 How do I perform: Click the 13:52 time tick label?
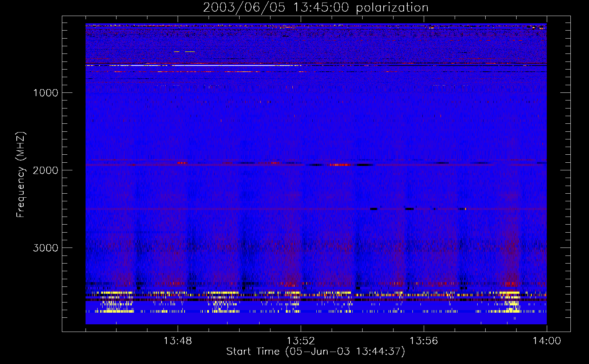coord(301,341)
